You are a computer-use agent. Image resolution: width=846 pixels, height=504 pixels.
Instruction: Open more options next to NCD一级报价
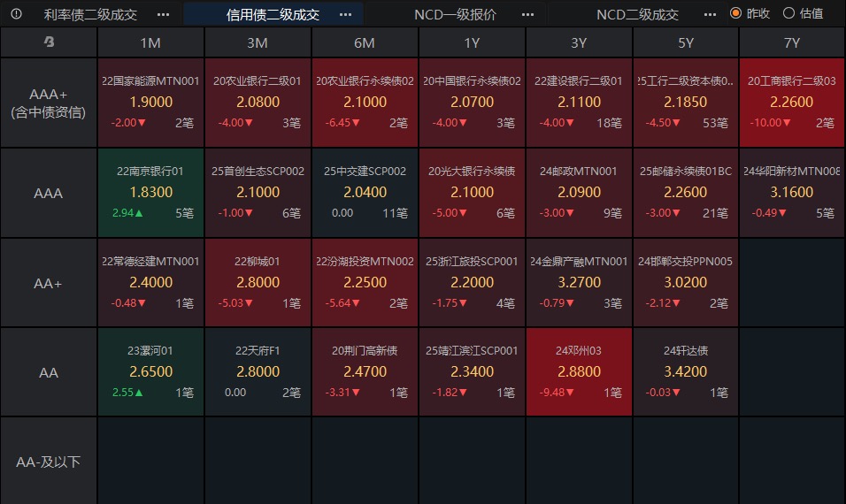tap(527, 14)
